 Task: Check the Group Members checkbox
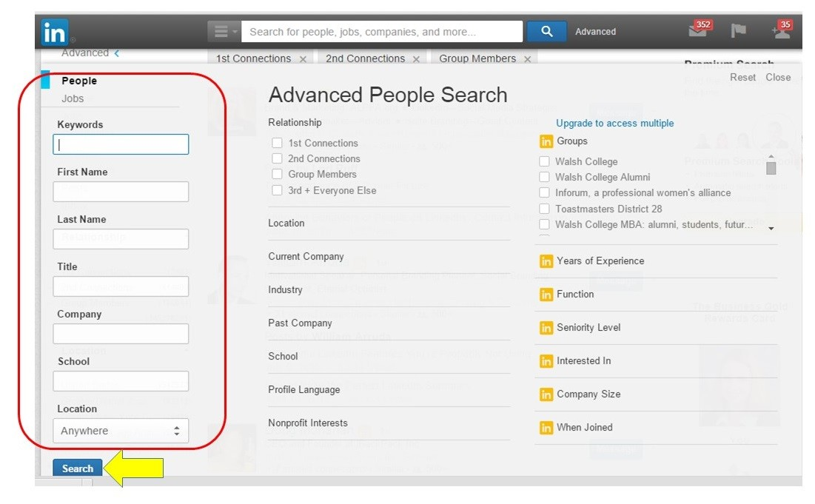[x=278, y=174]
